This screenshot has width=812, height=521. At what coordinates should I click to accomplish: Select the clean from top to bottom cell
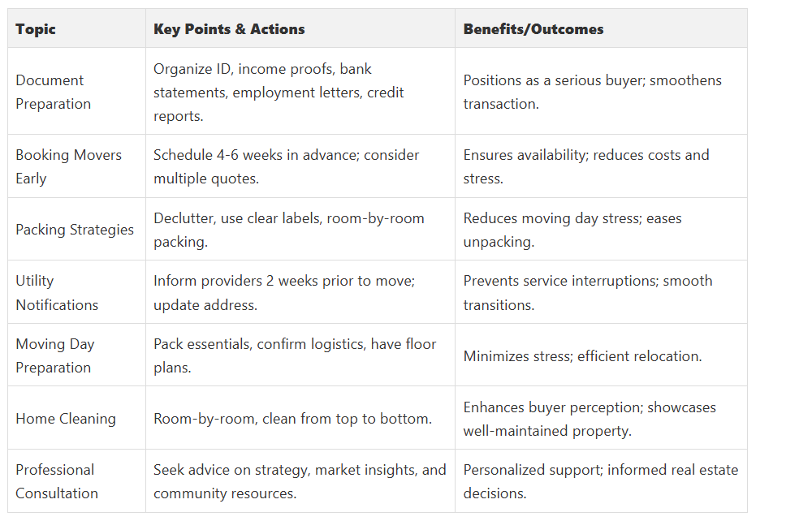pyautogui.click(x=292, y=419)
